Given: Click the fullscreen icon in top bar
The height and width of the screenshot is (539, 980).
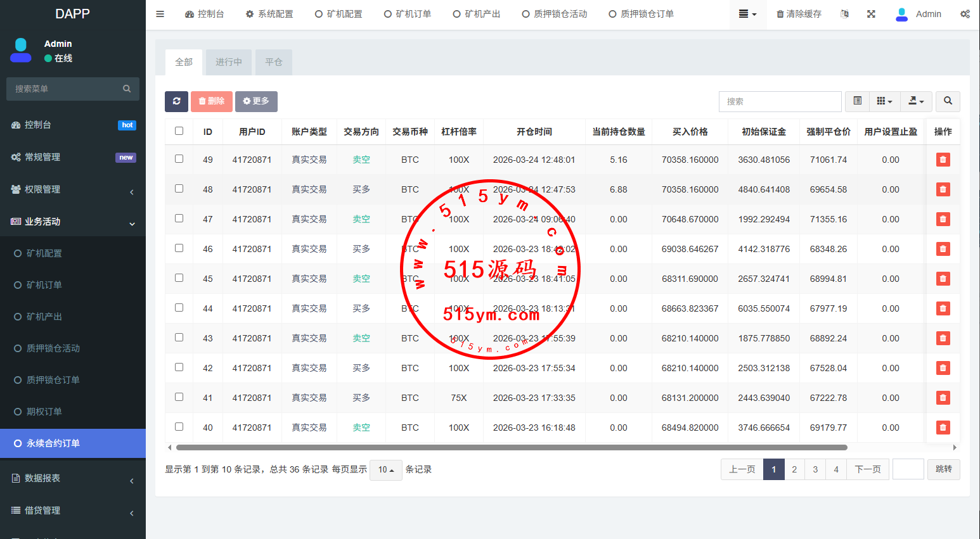Looking at the screenshot, I should click(x=871, y=14).
